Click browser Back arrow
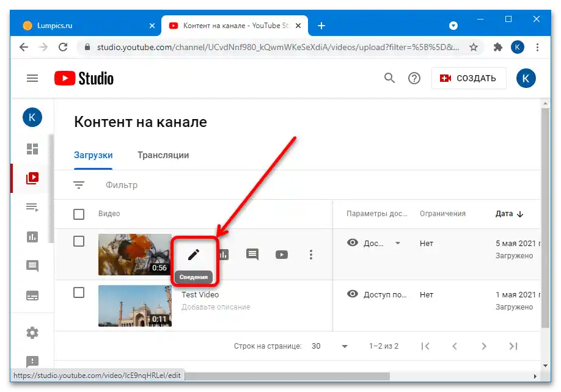Screen dimensions: 561x392 pyautogui.click(x=24, y=47)
